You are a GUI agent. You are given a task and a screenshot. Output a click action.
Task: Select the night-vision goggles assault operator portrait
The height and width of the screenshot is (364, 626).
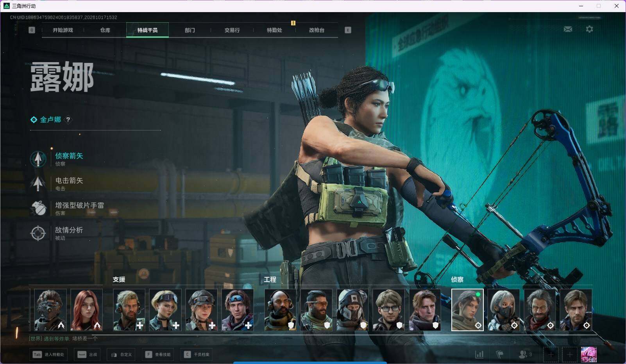[x=50, y=310]
